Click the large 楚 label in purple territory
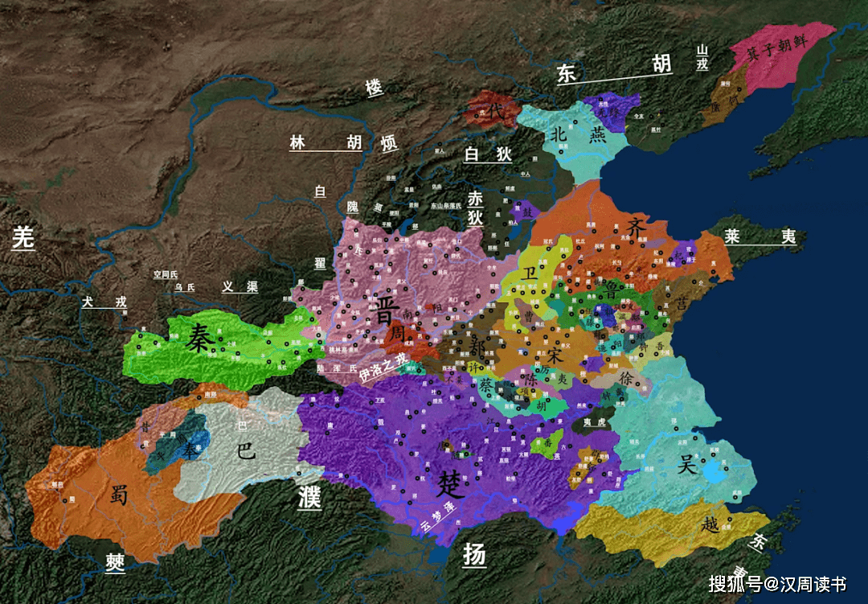 [450, 483]
